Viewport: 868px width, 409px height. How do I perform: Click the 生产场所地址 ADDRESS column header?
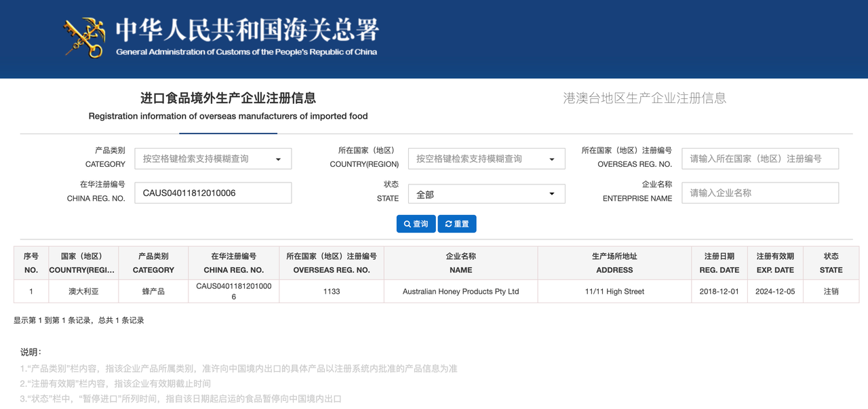coord(614,263)
